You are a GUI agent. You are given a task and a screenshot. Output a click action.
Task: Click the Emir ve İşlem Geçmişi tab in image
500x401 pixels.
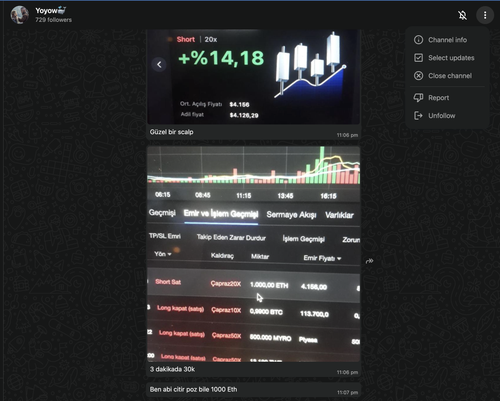[221, 214]
